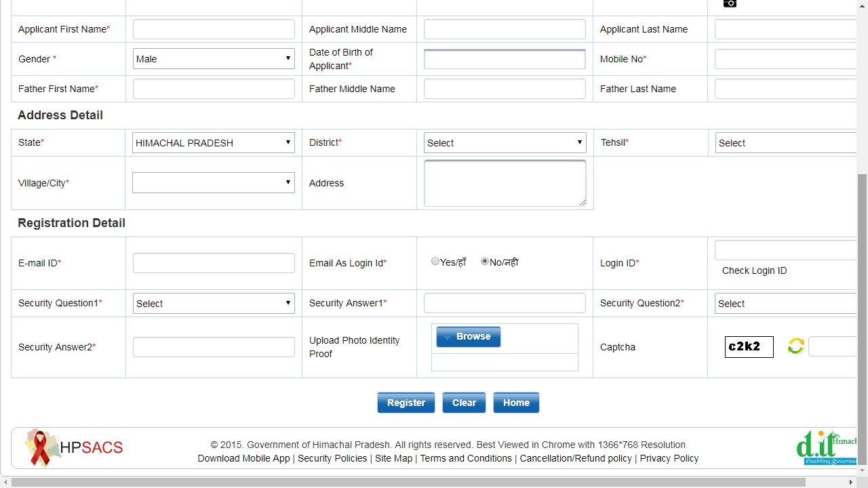Click Browse to upload identity proof

pyautogui.click(x=468, y=337)
